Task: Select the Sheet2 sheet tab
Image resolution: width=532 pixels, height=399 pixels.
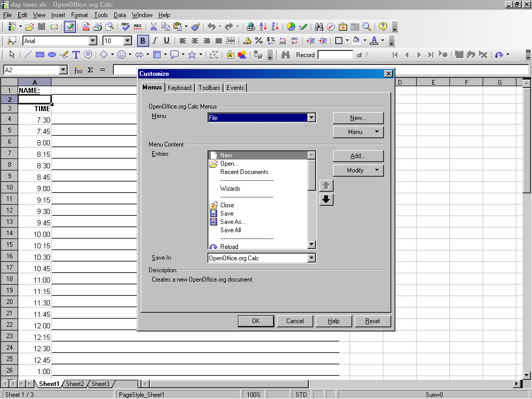Action: click(x=75, y=384)
